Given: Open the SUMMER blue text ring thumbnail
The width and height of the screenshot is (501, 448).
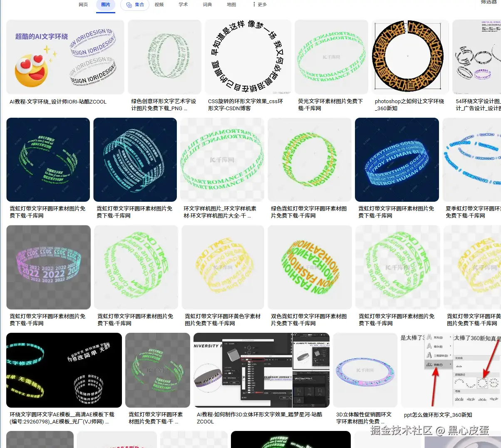Looking at the screenshot, I should tap(472, 160).
